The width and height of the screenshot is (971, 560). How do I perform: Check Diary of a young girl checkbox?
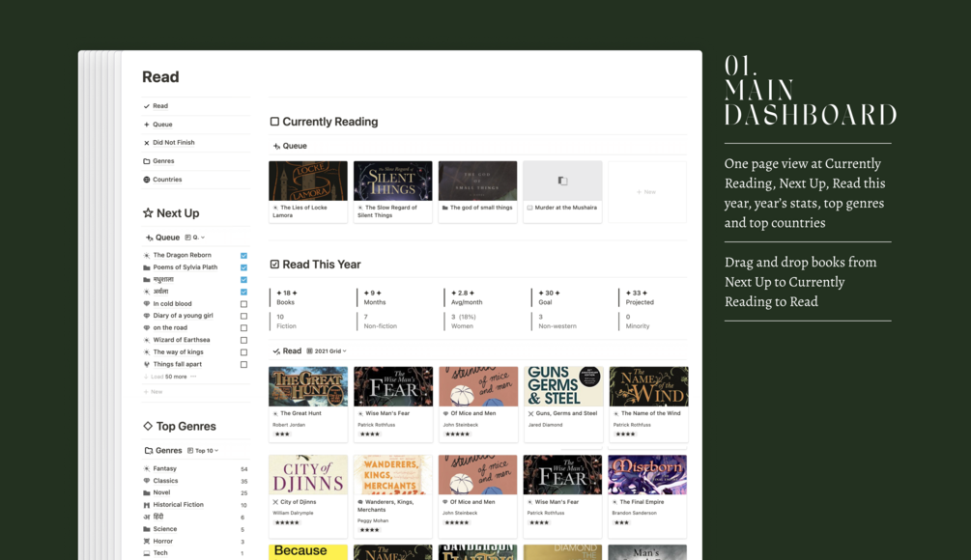(x=244, y=316)
